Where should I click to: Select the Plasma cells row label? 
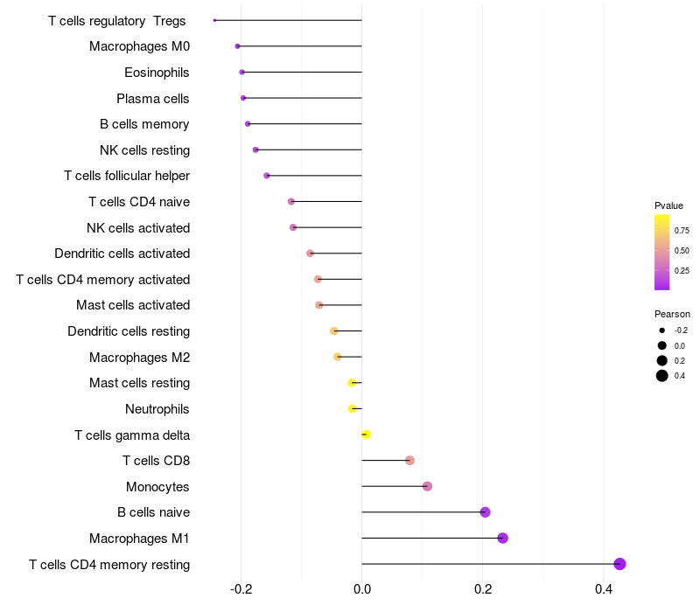pos(153,99)
